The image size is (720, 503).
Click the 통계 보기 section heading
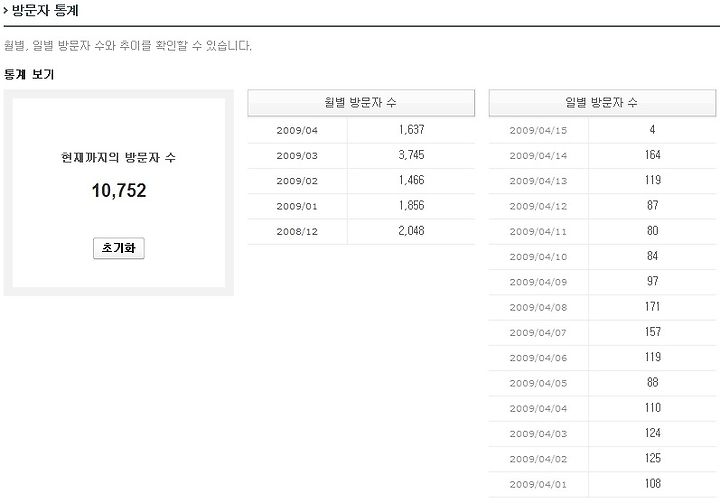click(29, 74)
